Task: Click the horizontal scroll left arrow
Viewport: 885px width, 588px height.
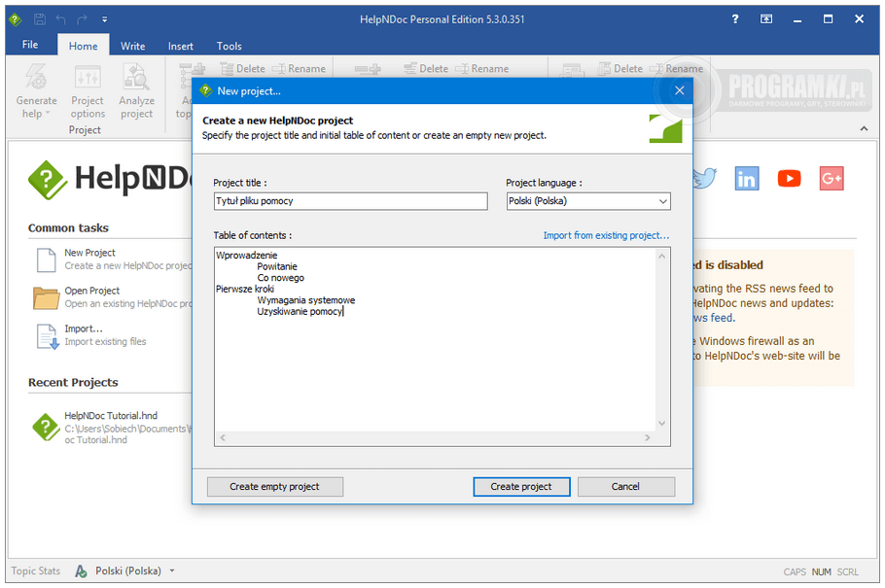Action: click(x=223, y=438)
